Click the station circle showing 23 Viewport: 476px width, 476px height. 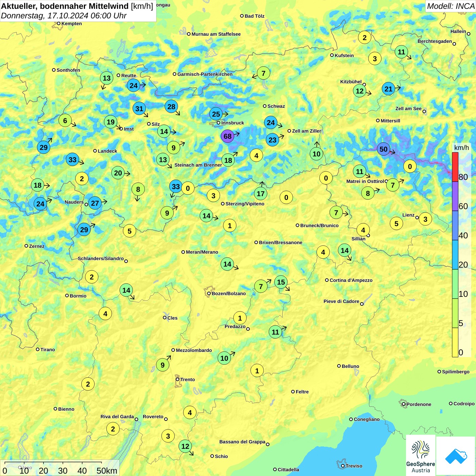point(273,140)
